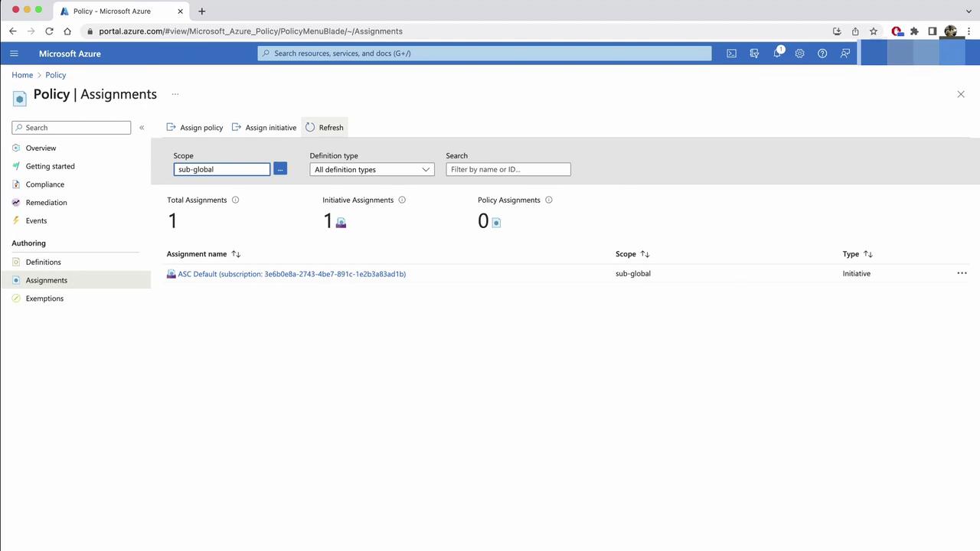Open the Feedback icon
Screen dimensions: 980x551
tap(845, 54)
